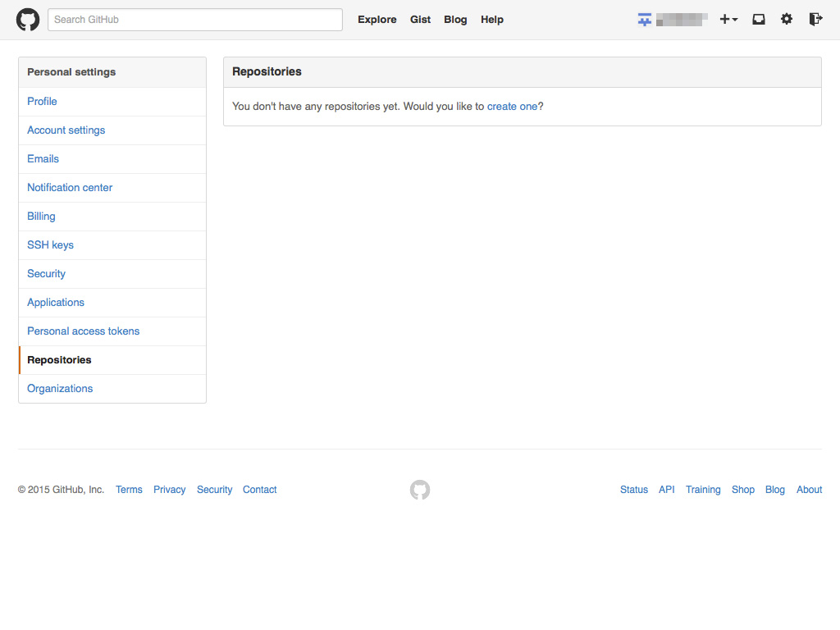
Task: Go to Gist in top navigation
Action: pyautogui.click(x=420, y=20)
